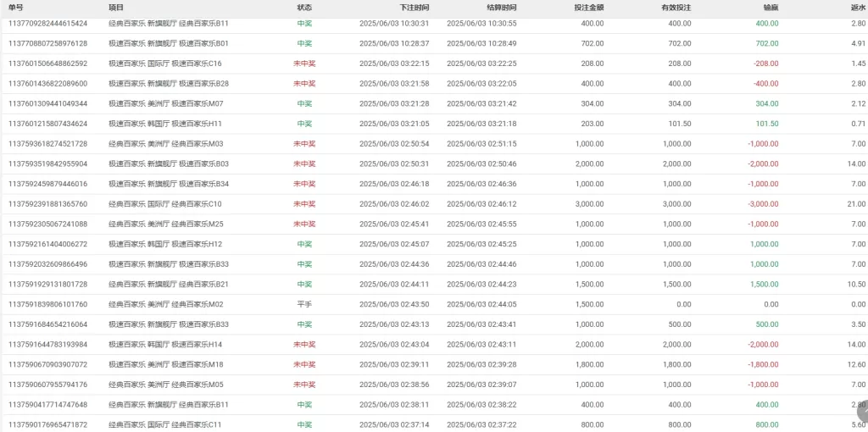The image size is (868, 432).
Task: Click project 经典百家乐 国际厅 经典百家乐C10
Action: click(x=165, y=204)
